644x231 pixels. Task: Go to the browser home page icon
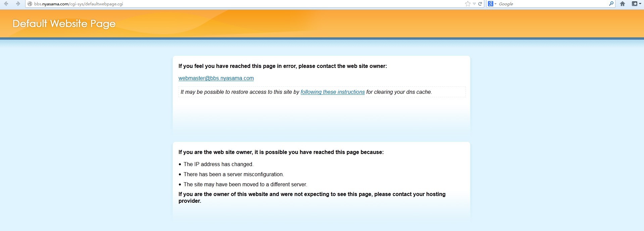tap(623, 4)
